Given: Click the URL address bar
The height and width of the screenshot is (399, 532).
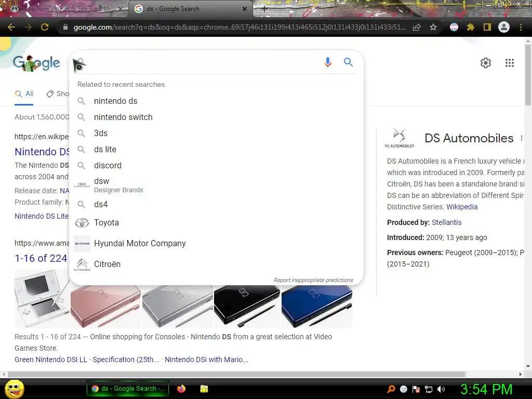Looking at the screenshot, I should (240, 27).
